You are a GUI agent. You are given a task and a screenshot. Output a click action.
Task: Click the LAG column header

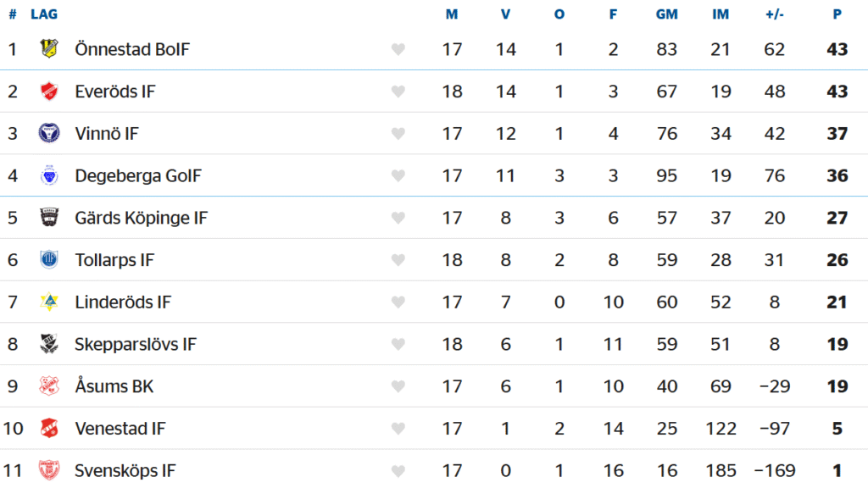click(44, 14)
